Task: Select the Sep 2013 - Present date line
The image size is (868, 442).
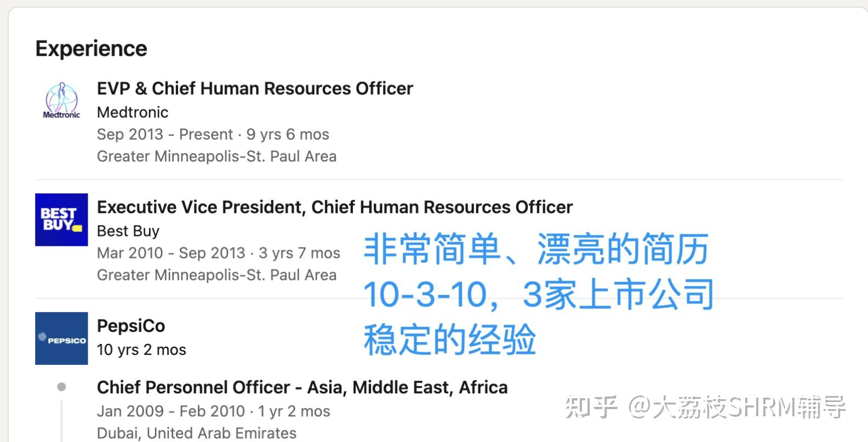Action: 213,134
